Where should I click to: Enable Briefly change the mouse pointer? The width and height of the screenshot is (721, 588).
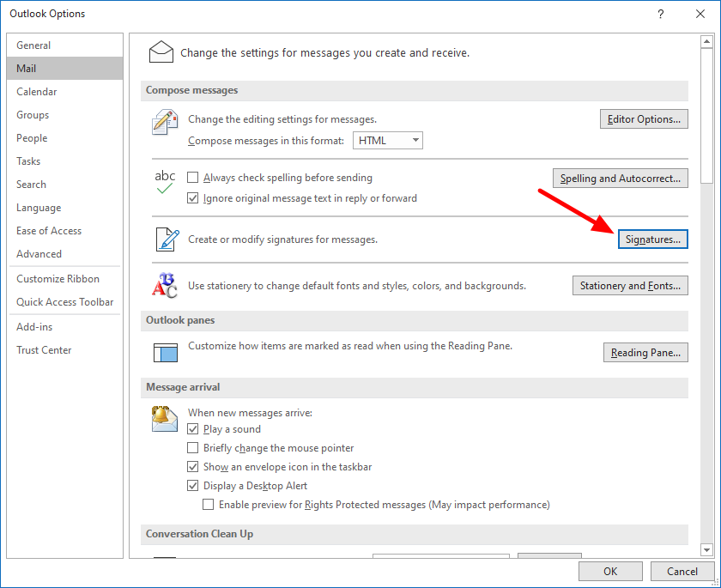click(x=192, y=448)
